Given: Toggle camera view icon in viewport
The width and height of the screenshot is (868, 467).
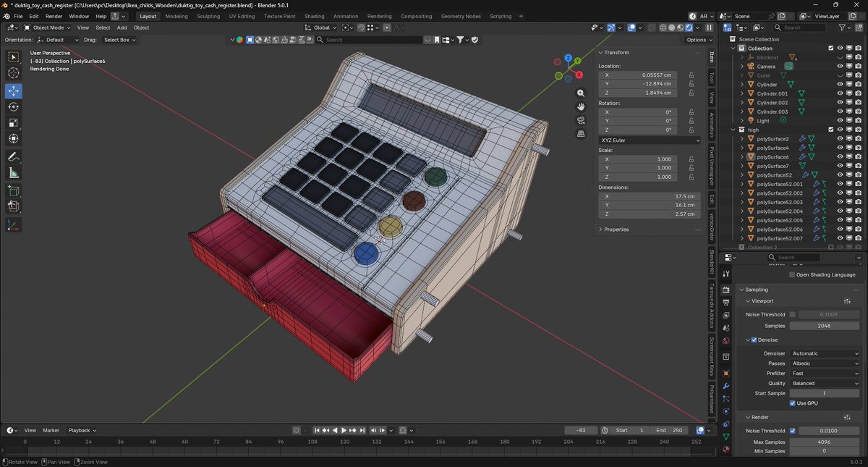Looking at the screenshot, I should pyautogui.click(x=581, y=120).
